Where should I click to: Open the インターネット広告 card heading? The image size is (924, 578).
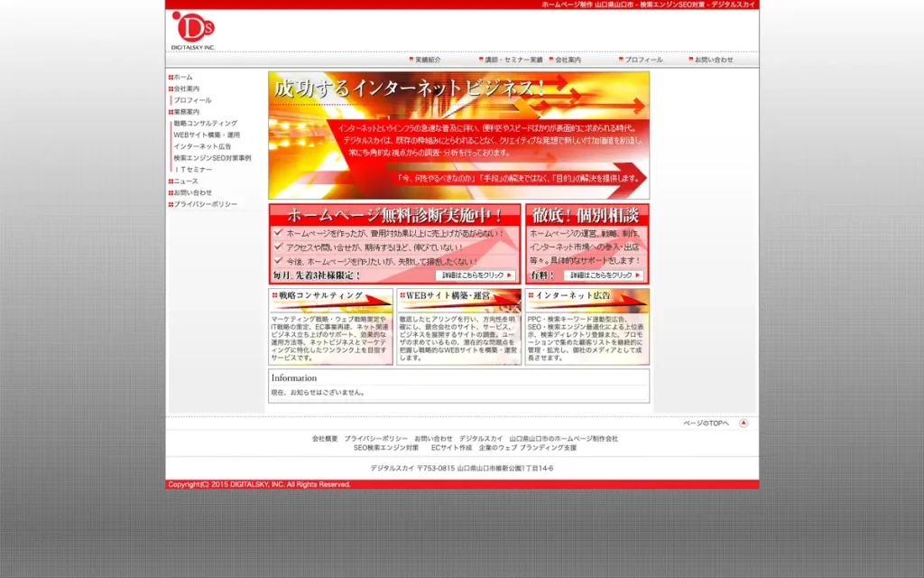[x=573, y=295]
